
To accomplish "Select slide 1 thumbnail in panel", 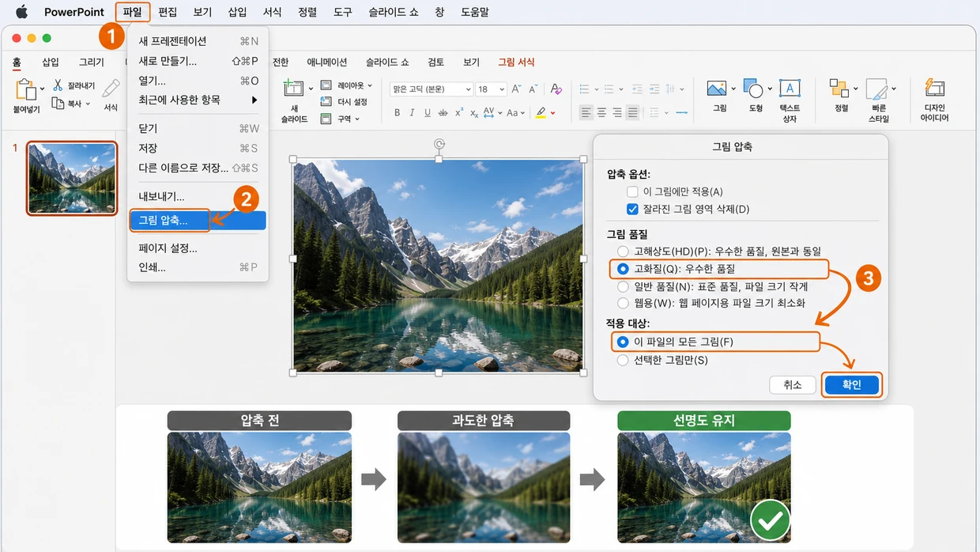I will [x=72, y=178].
